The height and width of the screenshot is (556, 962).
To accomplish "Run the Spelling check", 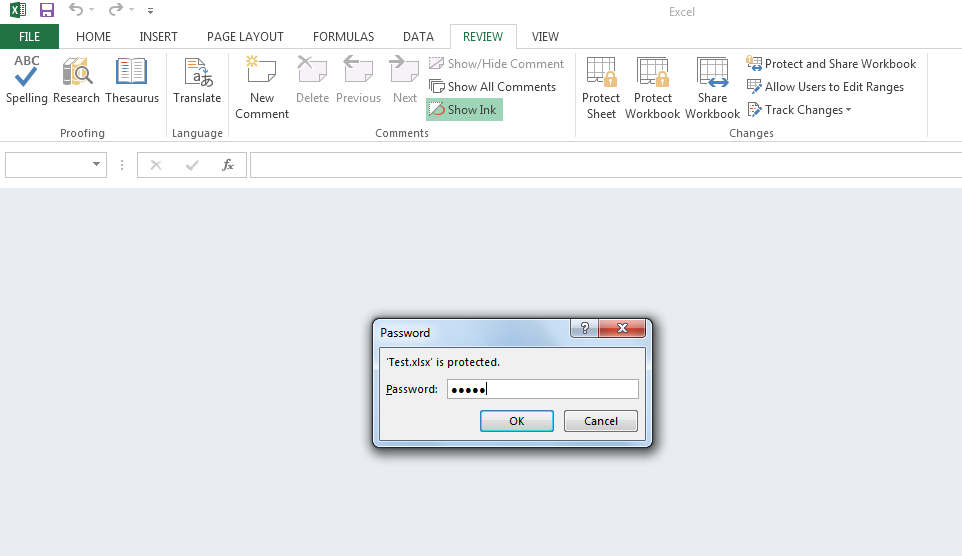I will (26, 80).
